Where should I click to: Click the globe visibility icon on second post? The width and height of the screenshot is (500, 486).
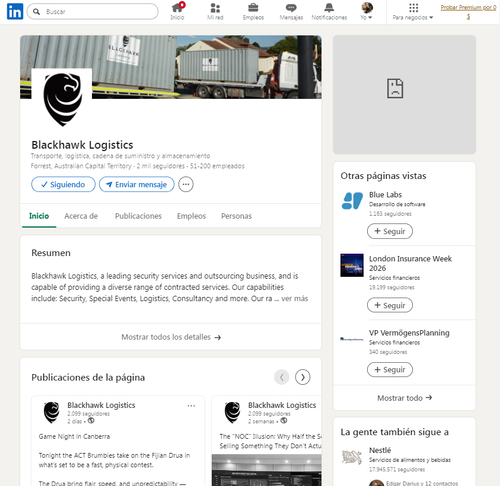(x=284, y=421)
